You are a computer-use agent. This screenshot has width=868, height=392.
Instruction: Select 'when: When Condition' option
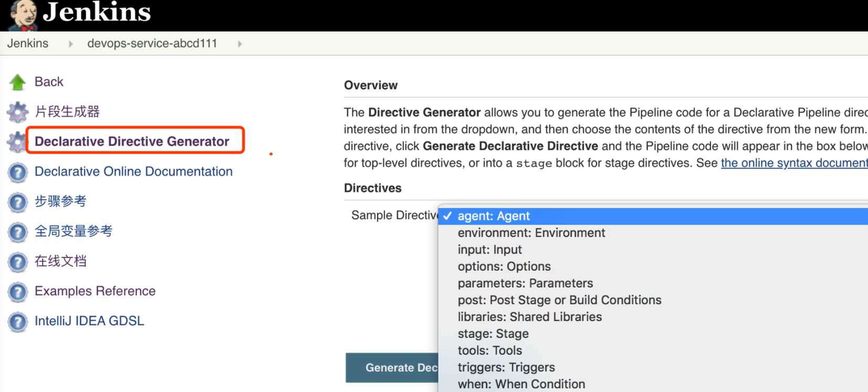[653, 384]
